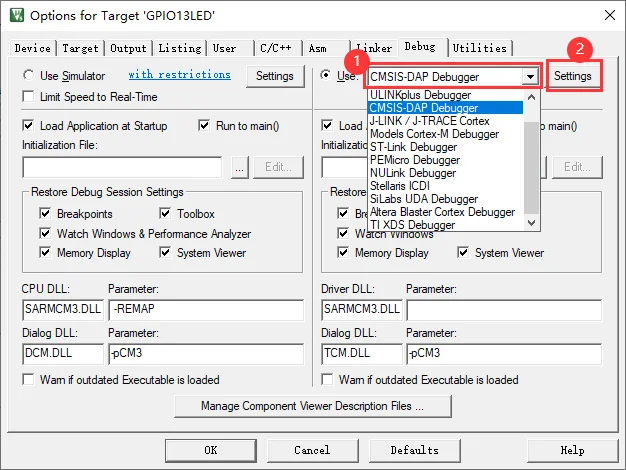Open the Target tab
The image size is (626, 470).
[80, 48]
